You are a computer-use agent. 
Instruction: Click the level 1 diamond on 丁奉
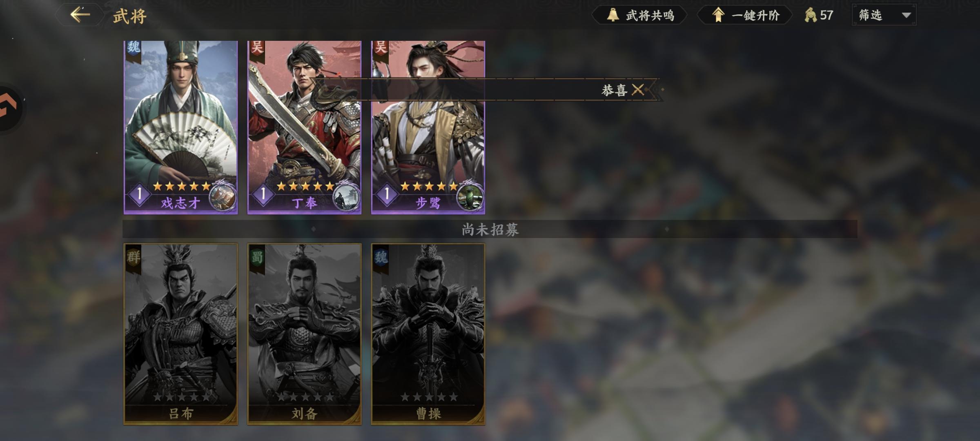point(263,194)
